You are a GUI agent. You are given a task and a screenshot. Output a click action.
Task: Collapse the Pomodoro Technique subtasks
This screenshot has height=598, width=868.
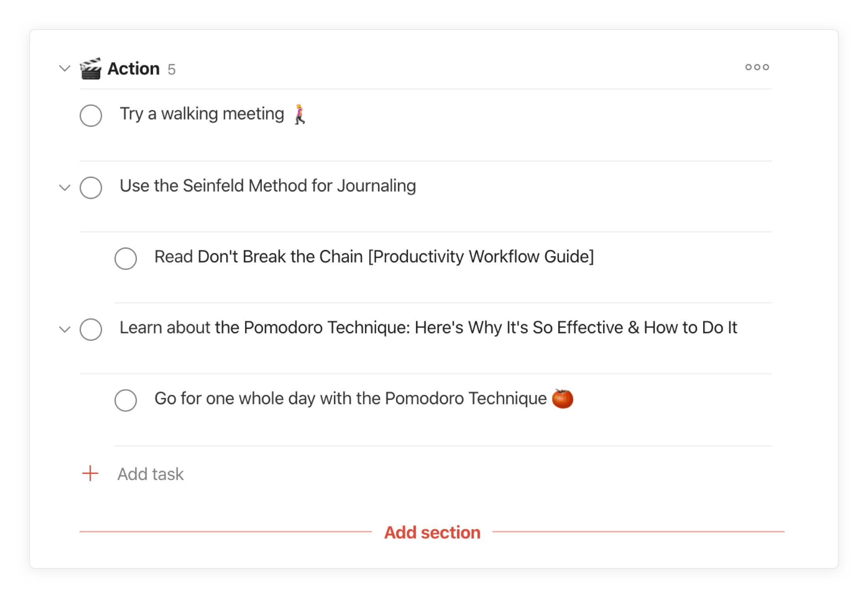[65, 330]
